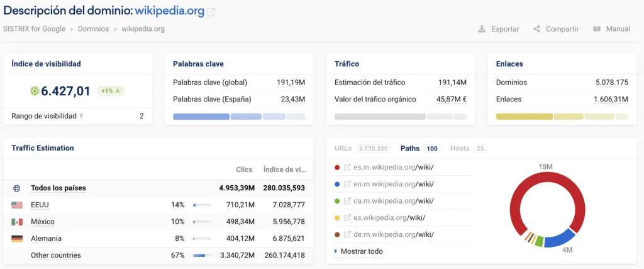Click Valor del tráfico orgánico value 45,87M €
Image resolution: width=644 pixels, height=269 pixels.
coord(452,99)
